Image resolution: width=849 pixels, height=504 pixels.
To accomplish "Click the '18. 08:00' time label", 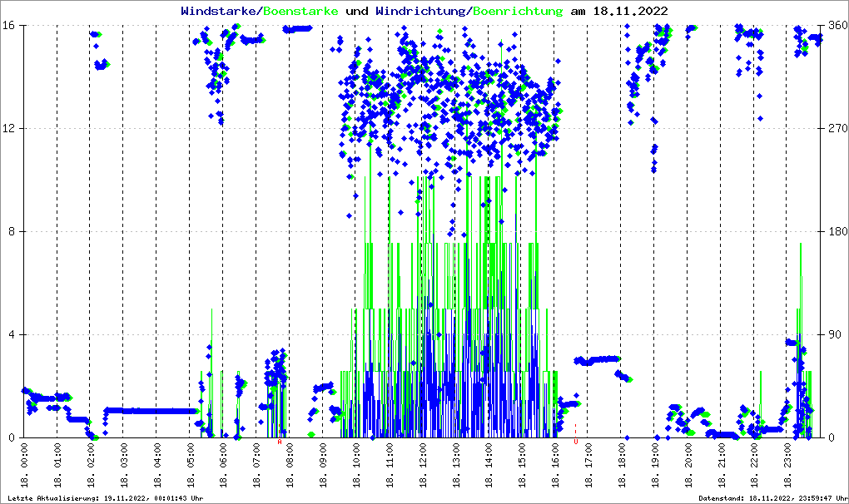I will click(289, 465).
